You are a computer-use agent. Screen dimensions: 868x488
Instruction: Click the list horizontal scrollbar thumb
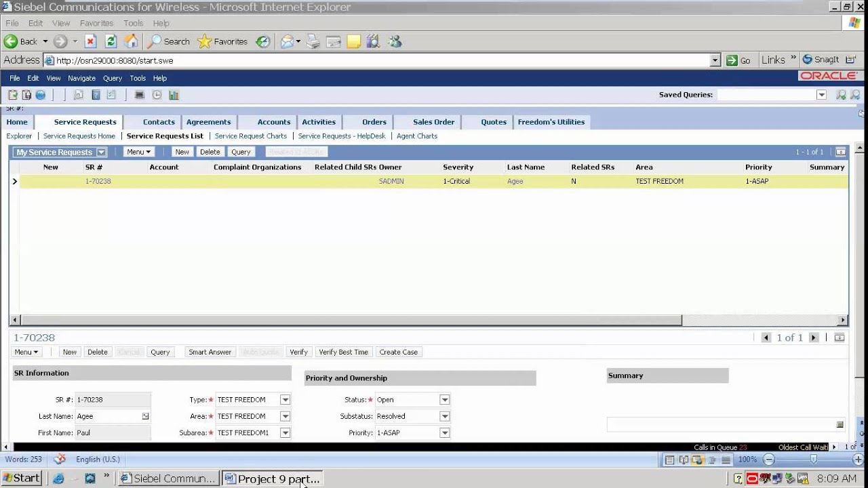351,320
